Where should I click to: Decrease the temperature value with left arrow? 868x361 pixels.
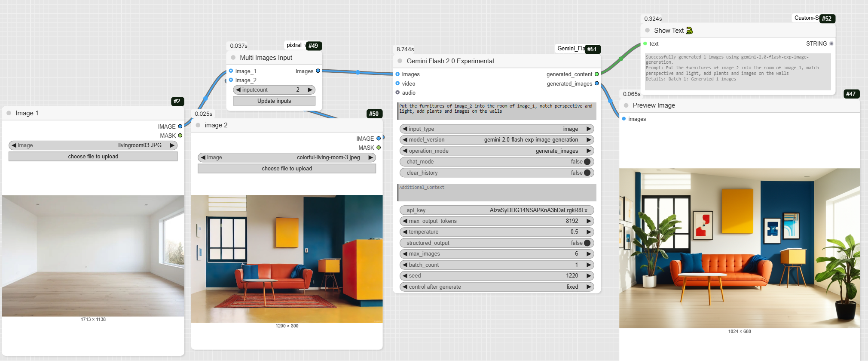(x=405, y=232)
